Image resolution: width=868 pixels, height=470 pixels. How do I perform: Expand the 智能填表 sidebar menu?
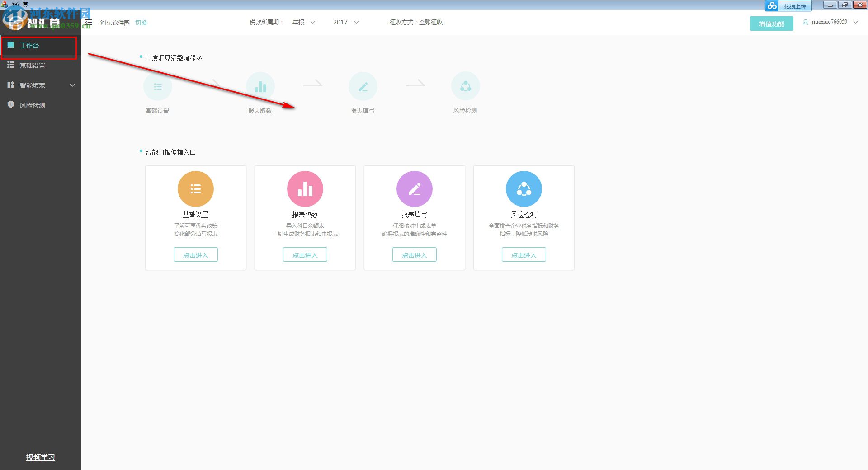pyautogui.click(x=32, y=85)
